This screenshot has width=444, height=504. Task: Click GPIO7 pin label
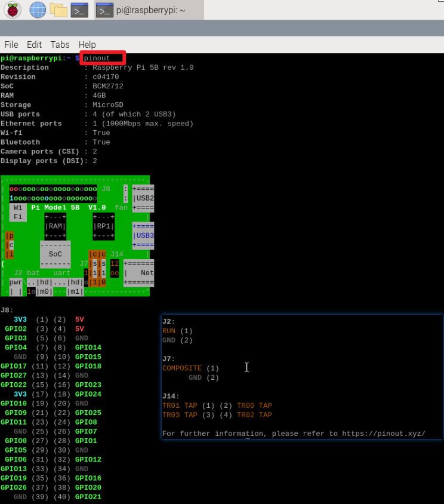point(86,431)
